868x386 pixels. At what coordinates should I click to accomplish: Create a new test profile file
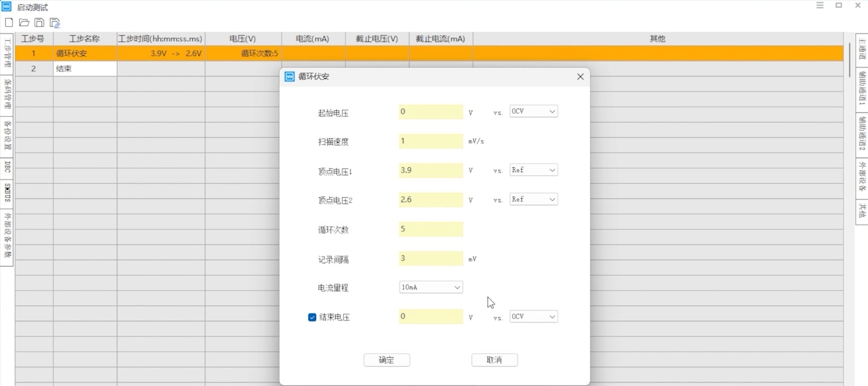9,22
